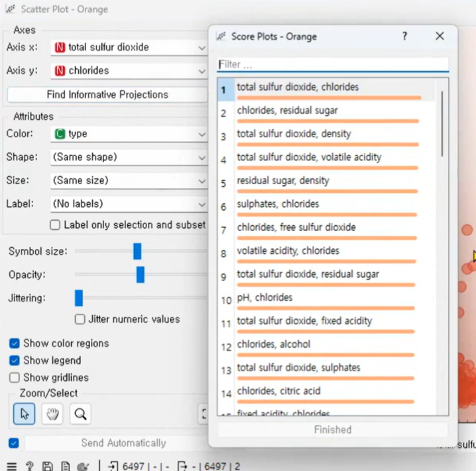Select 'chlorides, citric acid' row
The width and height of the screenshot is (476, 471).
[326, 393]
